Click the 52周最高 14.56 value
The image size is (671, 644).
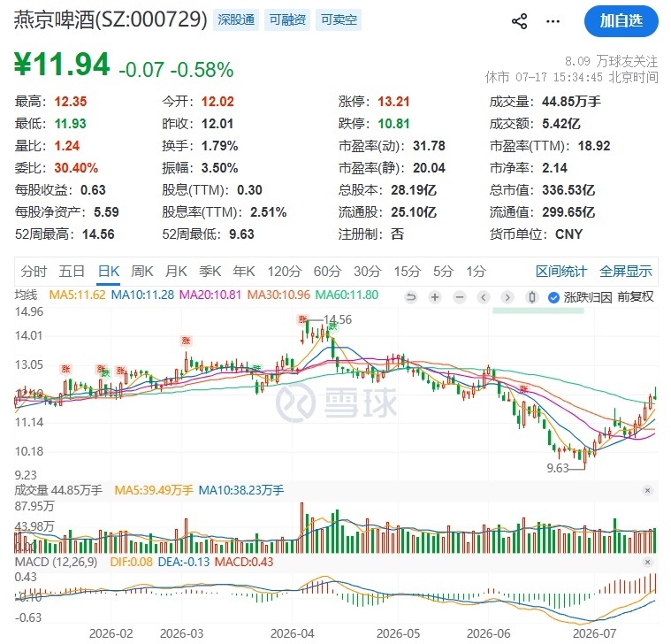(x=98, y=234)
